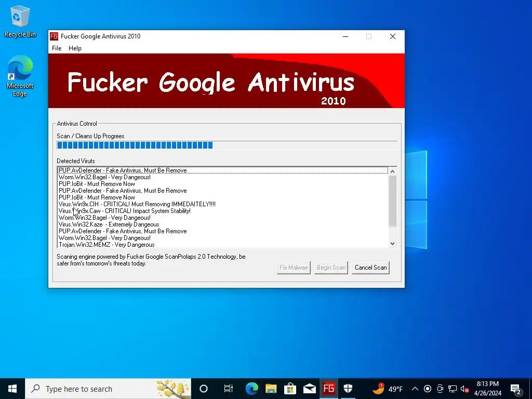The image size is (532, 399).
Task: Open the Recycle Bin desktop icon
Action: click(20, 21)
